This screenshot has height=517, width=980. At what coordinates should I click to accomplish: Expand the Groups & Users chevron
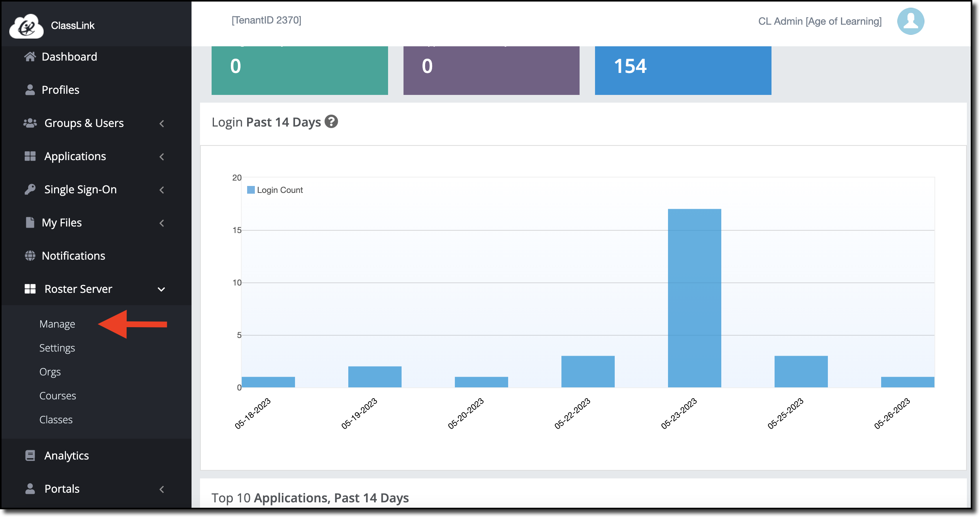(x=162, y=123)
